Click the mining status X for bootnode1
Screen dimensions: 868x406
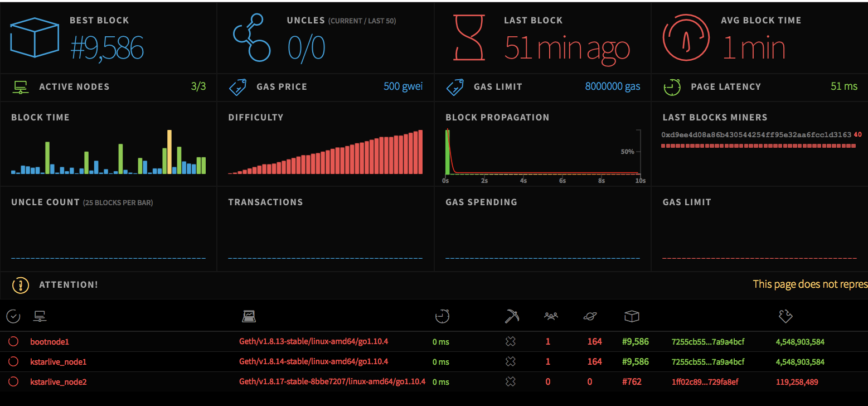coord(510,341)
